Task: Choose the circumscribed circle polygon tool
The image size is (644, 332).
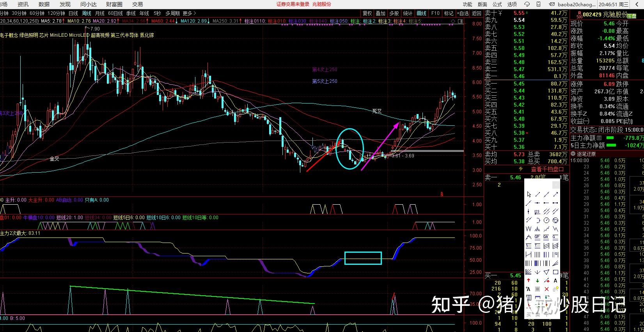Action: click(x=555, y=220)
